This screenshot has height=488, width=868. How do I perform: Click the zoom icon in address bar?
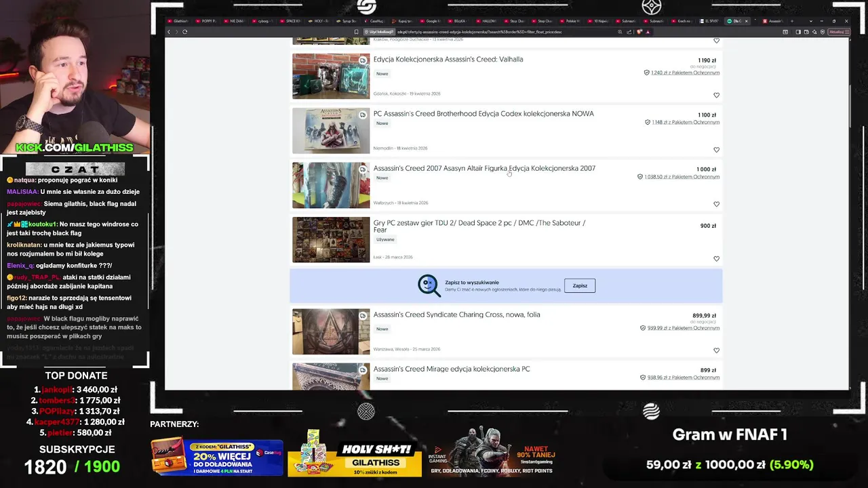(620, 32)
